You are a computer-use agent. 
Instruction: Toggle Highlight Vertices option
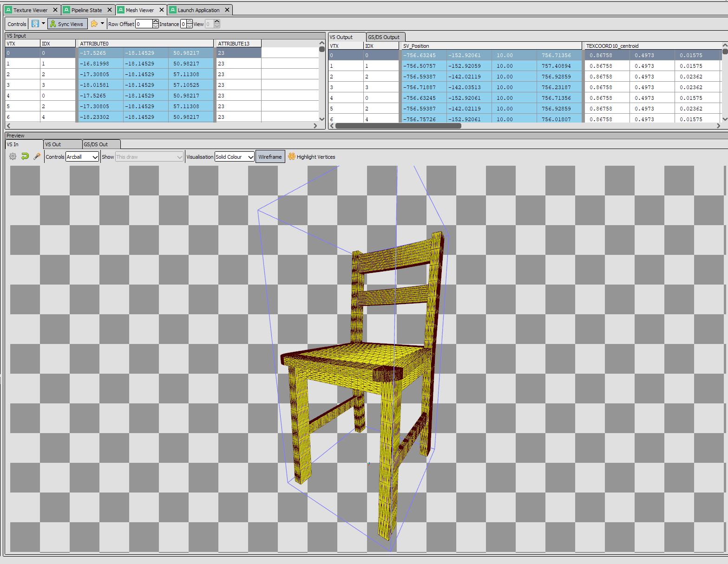click(311, 157)
